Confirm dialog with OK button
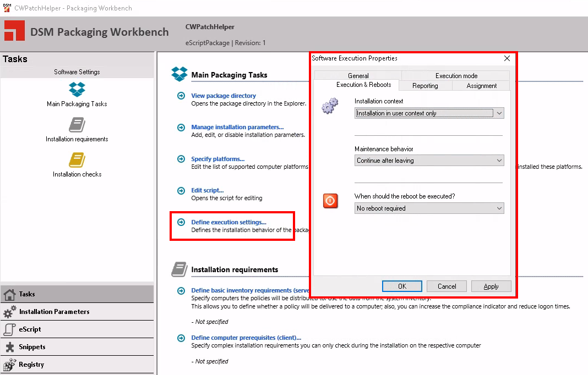Image resolution: width=588 pixels, height=375 pixels. click(x=402, y=286)
